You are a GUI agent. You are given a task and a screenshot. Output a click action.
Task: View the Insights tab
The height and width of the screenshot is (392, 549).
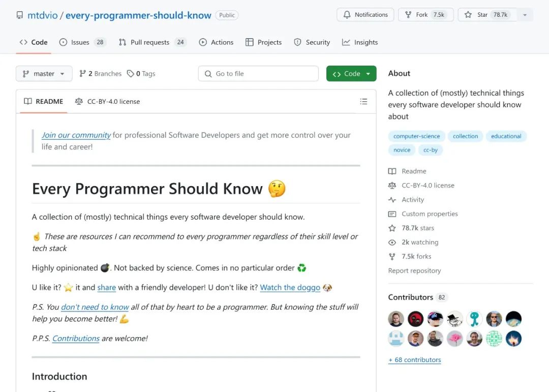359,42
